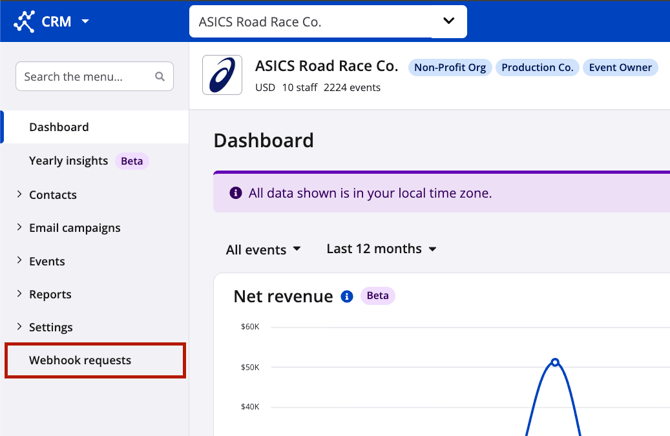Open the ASICS Road Race Co. organization selector
This screenshot has width=670, height=436.
point(328,21)
